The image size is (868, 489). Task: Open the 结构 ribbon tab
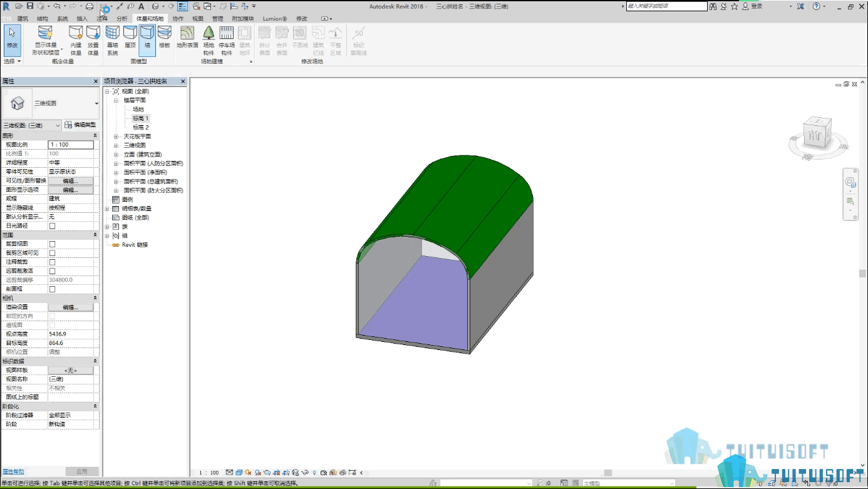pyautogui.click(x=43, y=19)
